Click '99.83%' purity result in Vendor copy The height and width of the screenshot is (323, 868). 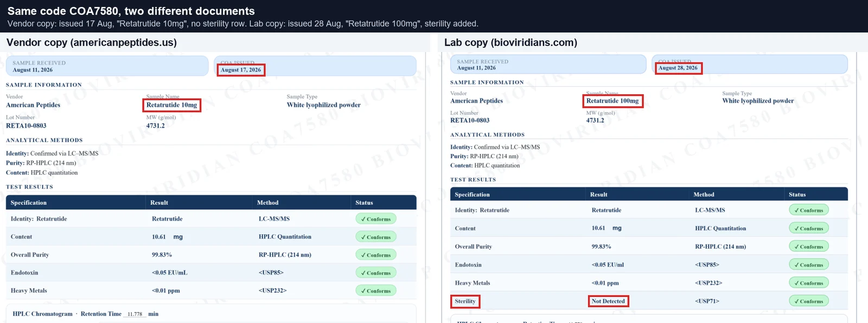(x=162, y=255)
